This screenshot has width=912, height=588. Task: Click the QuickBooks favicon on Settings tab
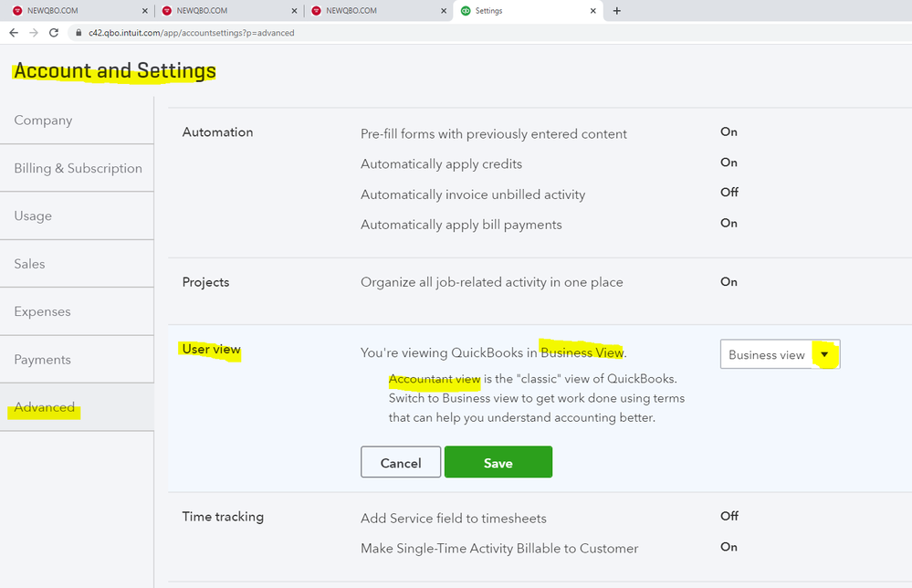tap(466, 11)
